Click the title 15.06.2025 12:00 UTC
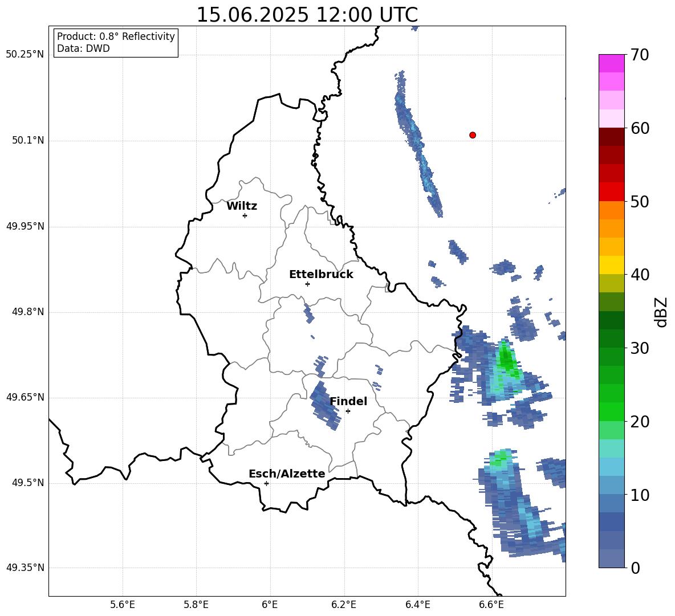The width and height of the screenshot is (675, 616). click(307, 15)
